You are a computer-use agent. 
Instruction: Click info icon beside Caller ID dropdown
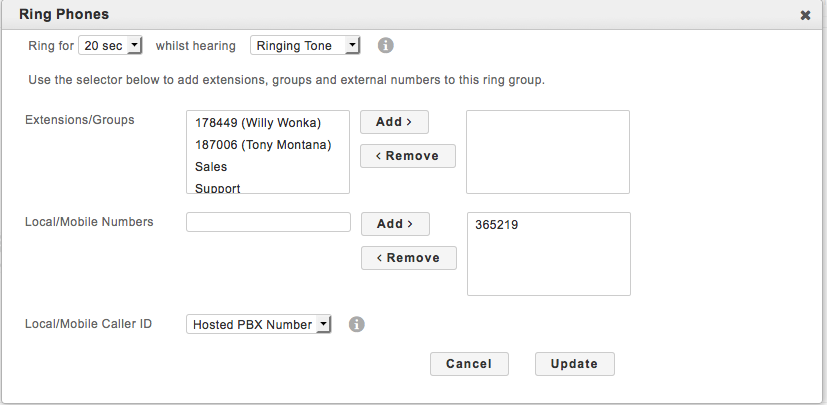[x=357, y=324]
